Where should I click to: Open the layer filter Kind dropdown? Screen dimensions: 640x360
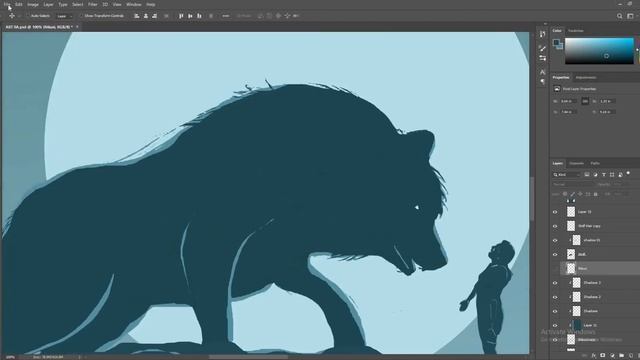click(567, 175)
